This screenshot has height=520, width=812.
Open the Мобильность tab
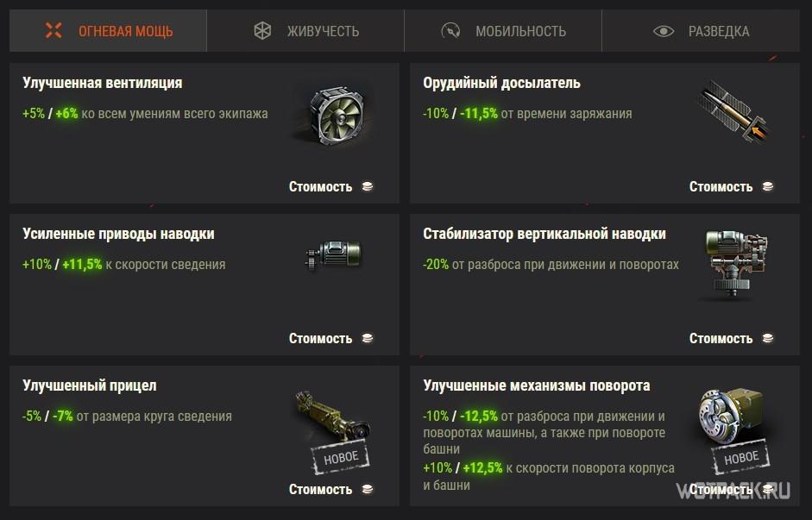503,30
